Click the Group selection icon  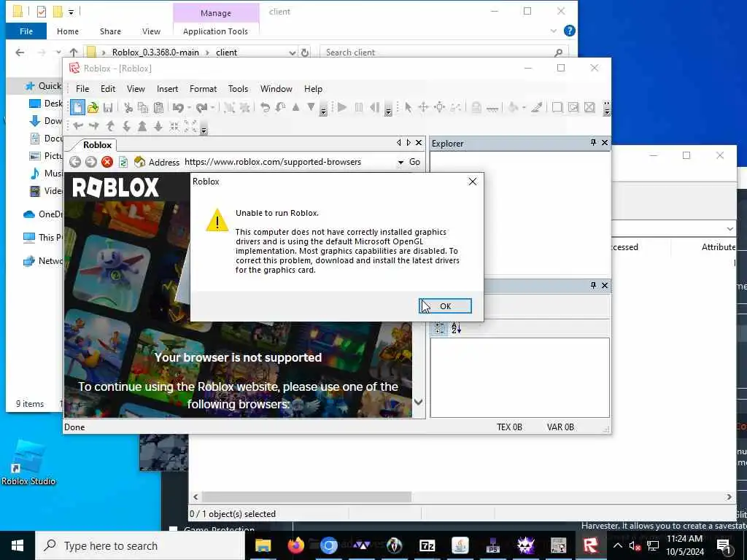[x=229, y=108]
